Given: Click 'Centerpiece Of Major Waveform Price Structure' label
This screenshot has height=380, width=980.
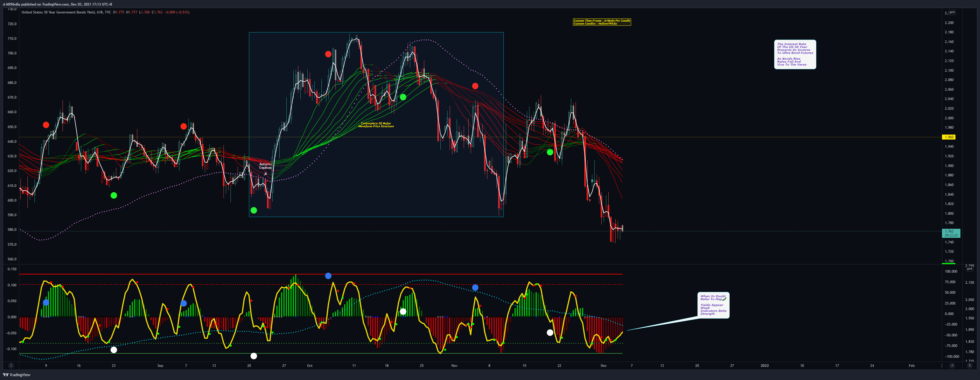Looking at the screenshot, I should 376,125.
